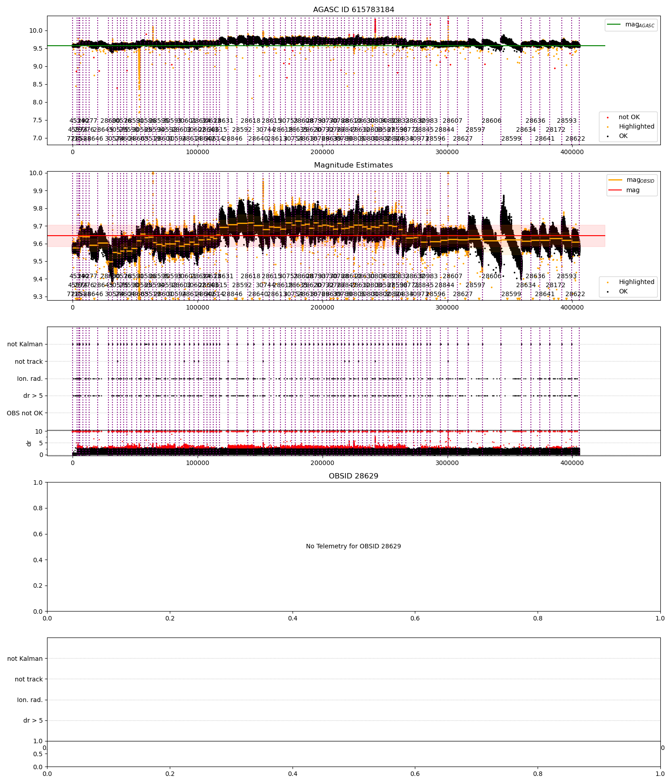Viewport: 672px width, 784px height.
Task: Click OBSID label 28172 in top plot
Action: click(x=556, y=130)
